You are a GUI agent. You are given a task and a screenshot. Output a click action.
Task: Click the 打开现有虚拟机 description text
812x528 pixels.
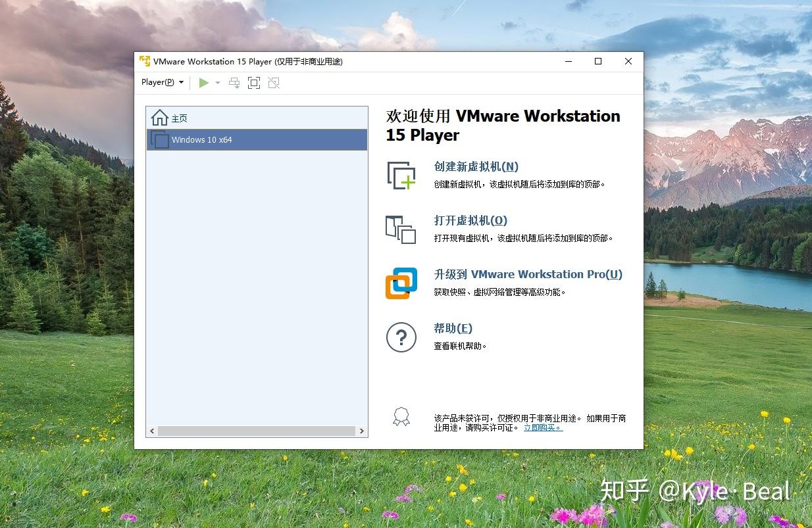[523, 239]
